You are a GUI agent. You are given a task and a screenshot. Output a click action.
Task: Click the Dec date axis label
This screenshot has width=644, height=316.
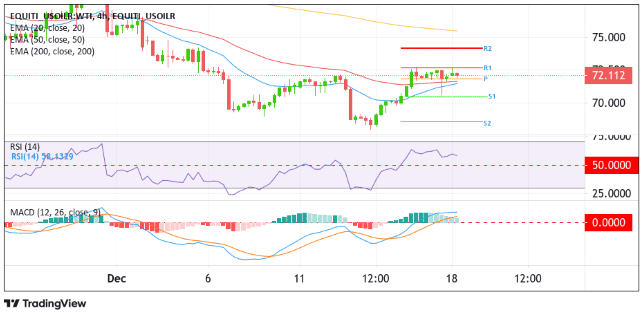pos(116,278)
